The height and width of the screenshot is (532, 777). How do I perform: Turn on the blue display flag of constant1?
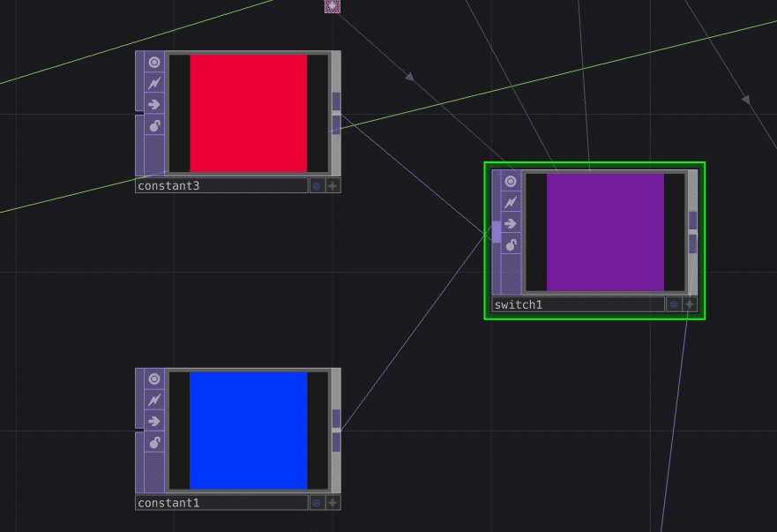click(x=317, y=503)
